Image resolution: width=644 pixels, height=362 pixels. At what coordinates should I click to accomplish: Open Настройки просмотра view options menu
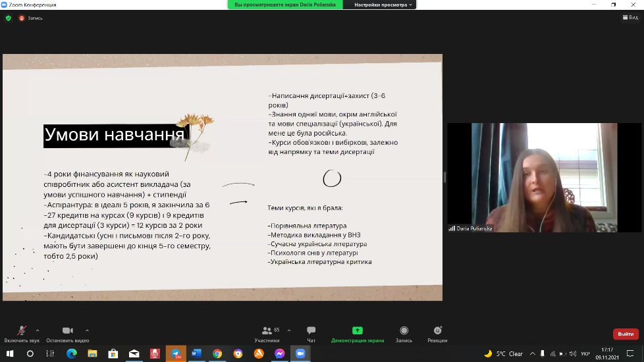click(383, 5)
